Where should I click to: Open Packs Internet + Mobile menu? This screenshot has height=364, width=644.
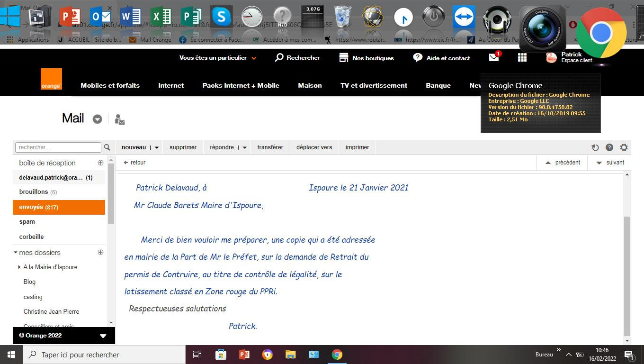click(241, 85)
